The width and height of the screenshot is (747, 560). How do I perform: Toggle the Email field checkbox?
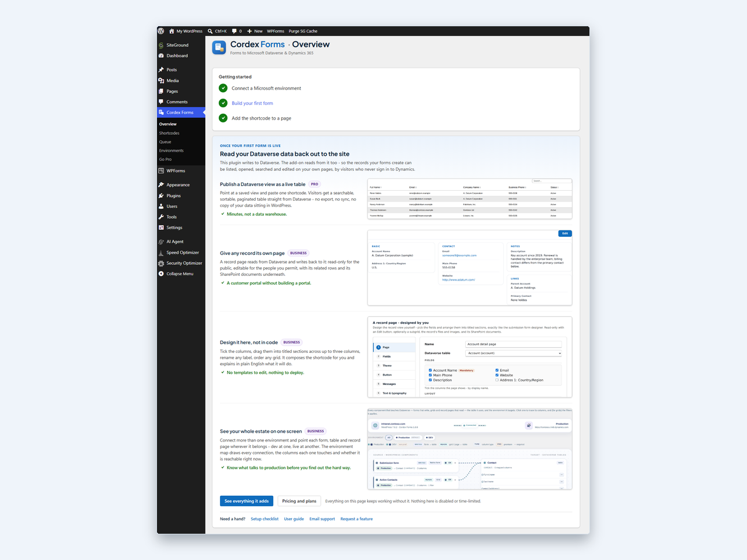497,370
